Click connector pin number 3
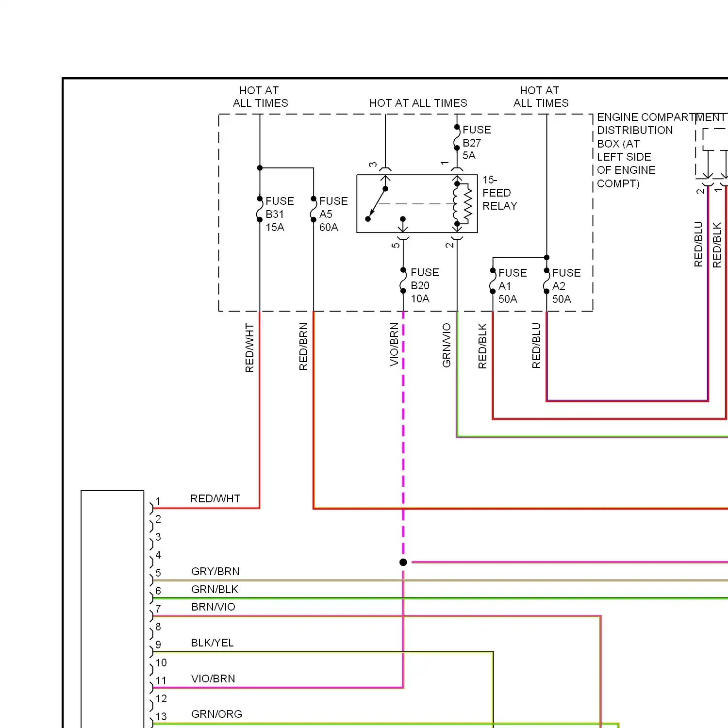 pos(158,537)
